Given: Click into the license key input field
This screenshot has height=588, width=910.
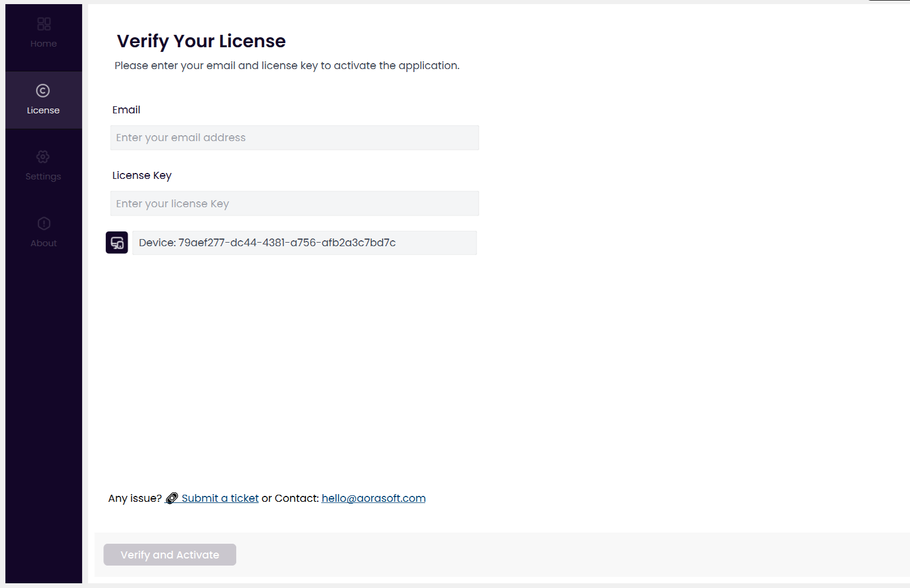Looking at the screenshot, I should (294, 204).
